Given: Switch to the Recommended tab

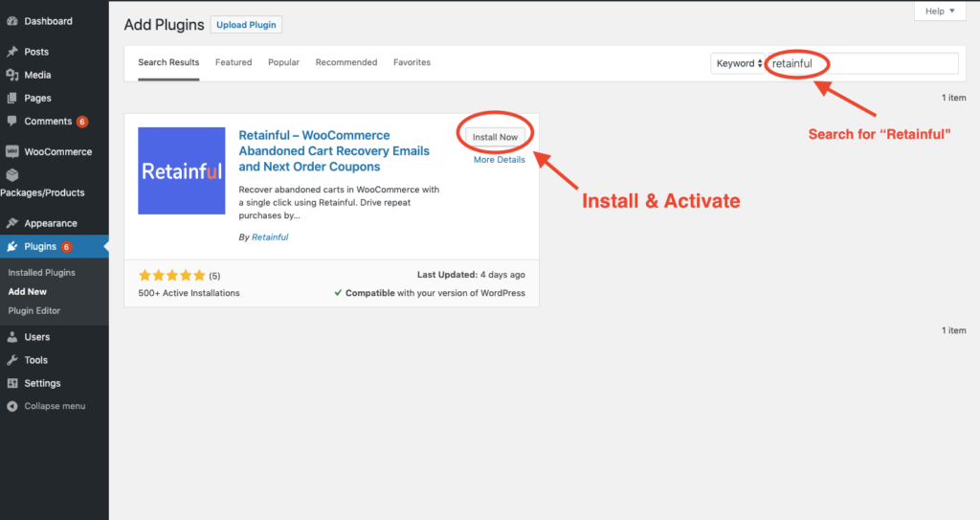Looking at the screenshot, I should click(346, 62).
